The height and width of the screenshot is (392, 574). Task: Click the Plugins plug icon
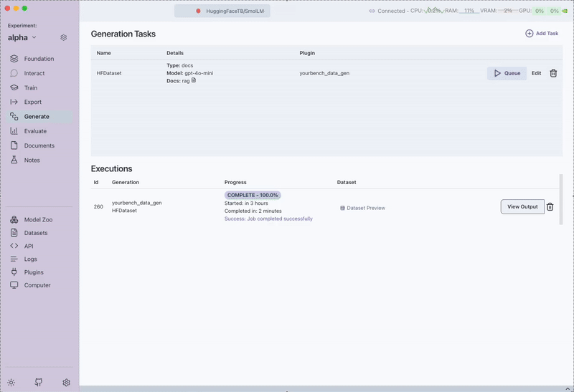click(x=14, y=272)
